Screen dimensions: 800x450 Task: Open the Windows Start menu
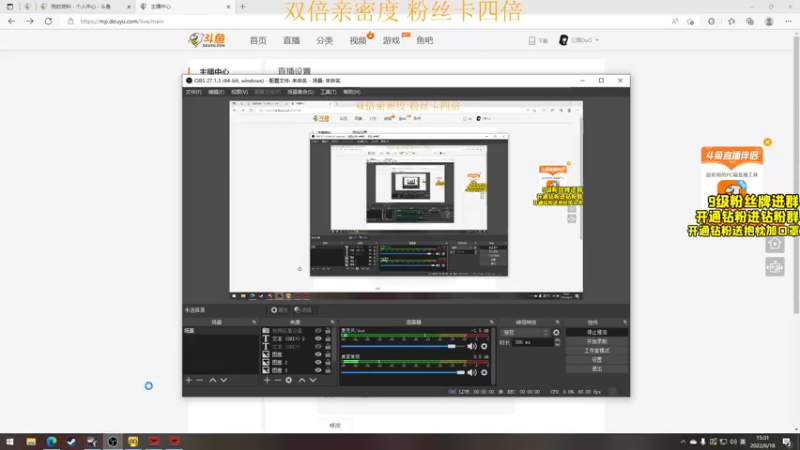pyautogui.click(x=10, y=441)
